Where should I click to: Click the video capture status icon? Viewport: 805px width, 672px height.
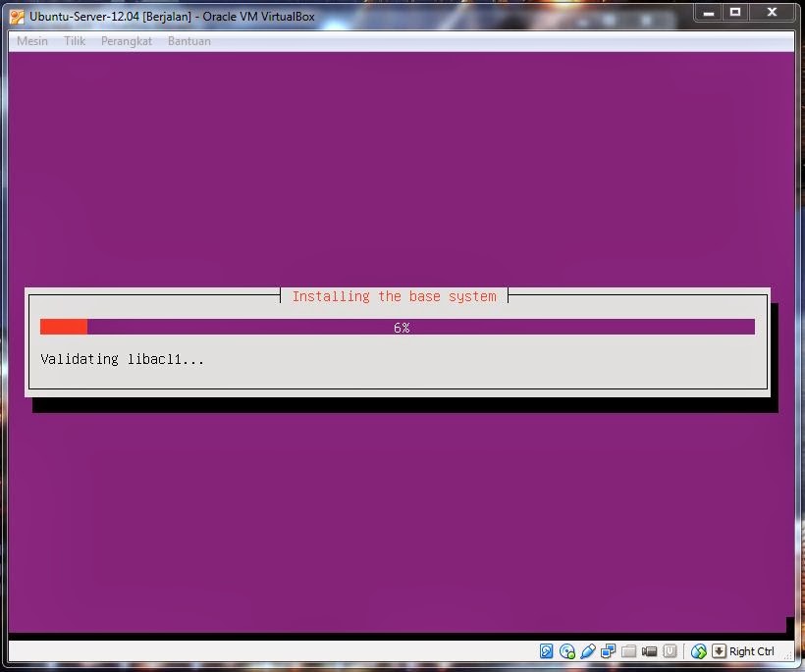pyautogui.click(x=650, y=651)
